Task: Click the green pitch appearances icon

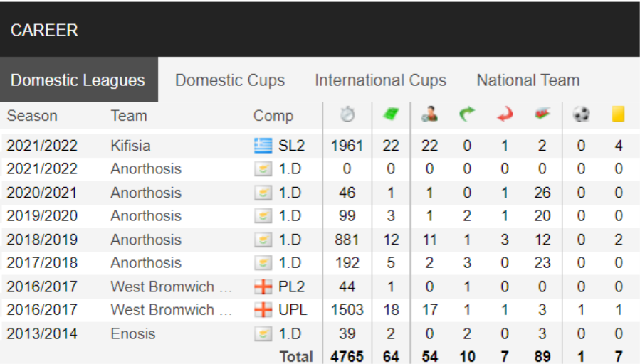Action: point(391,114)
